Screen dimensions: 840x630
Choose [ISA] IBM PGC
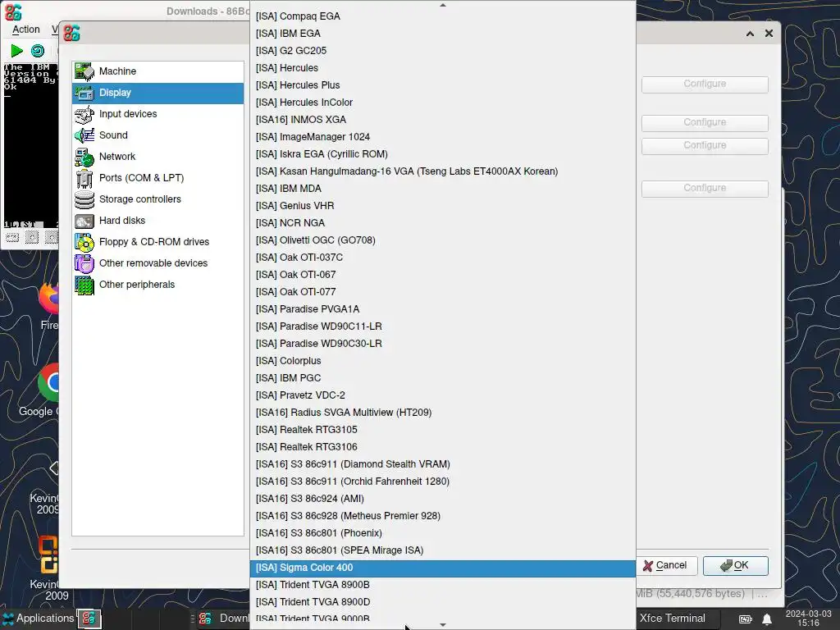[442, 377]
